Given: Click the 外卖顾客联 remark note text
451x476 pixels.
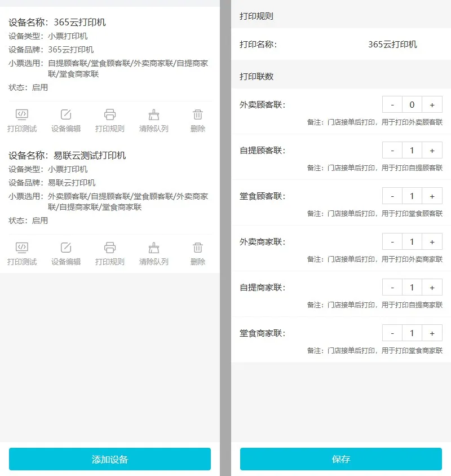Looking at the screenshot, I should pyautogui.click(x=375, y=122).
